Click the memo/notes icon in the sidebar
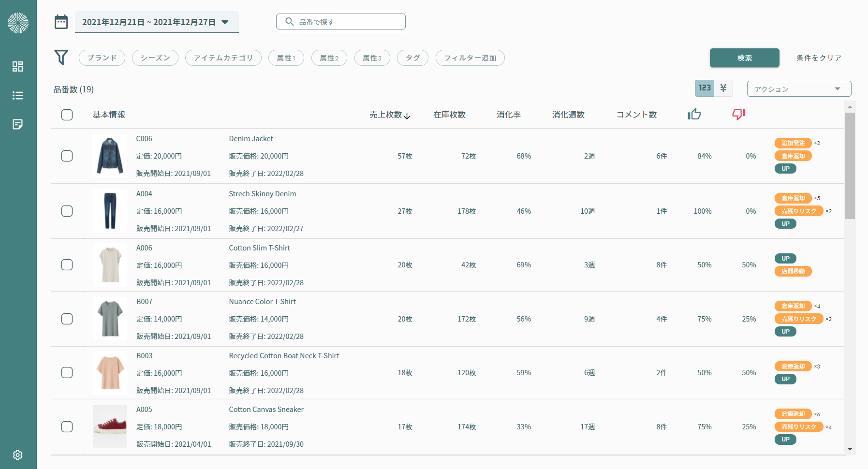The width and height of the screenshot is (868, 469). click(18, 124)
